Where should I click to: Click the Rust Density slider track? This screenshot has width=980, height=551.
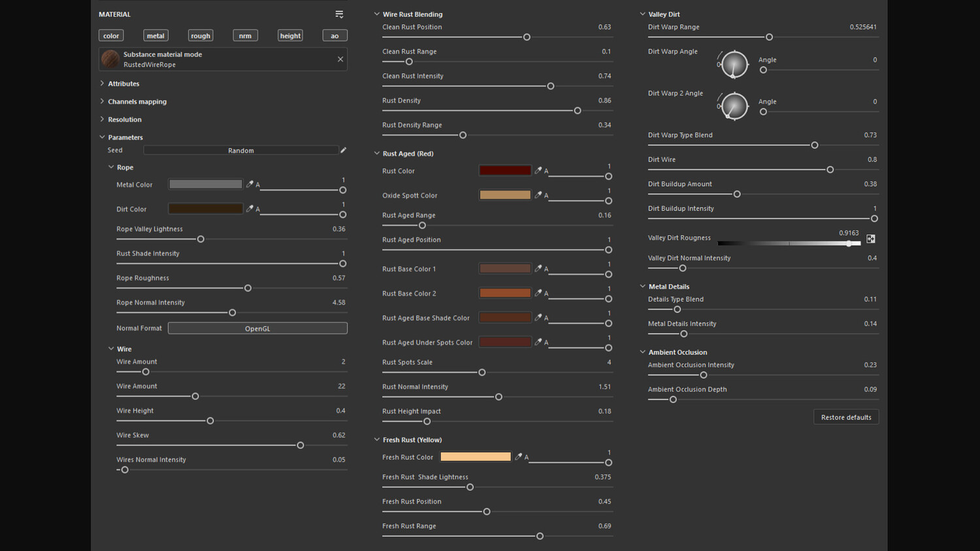(497, 110)
